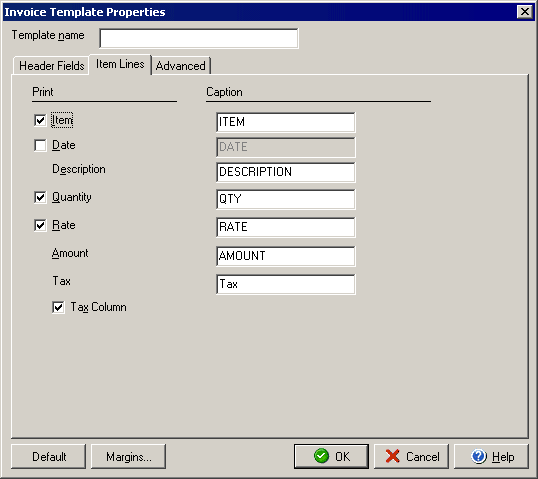Select the Item Lines tab
This screenshot has height=479, width=538.
coord(120,64)
